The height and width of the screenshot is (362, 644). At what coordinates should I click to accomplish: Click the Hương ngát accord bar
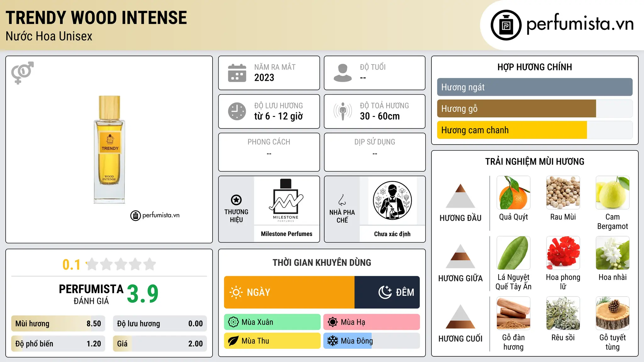535,87
